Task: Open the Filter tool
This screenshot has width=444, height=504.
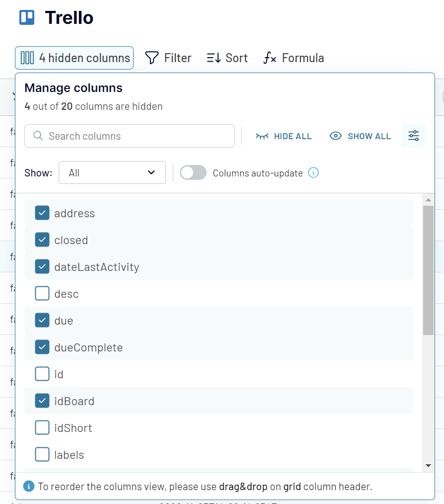Action: [168, 58]
